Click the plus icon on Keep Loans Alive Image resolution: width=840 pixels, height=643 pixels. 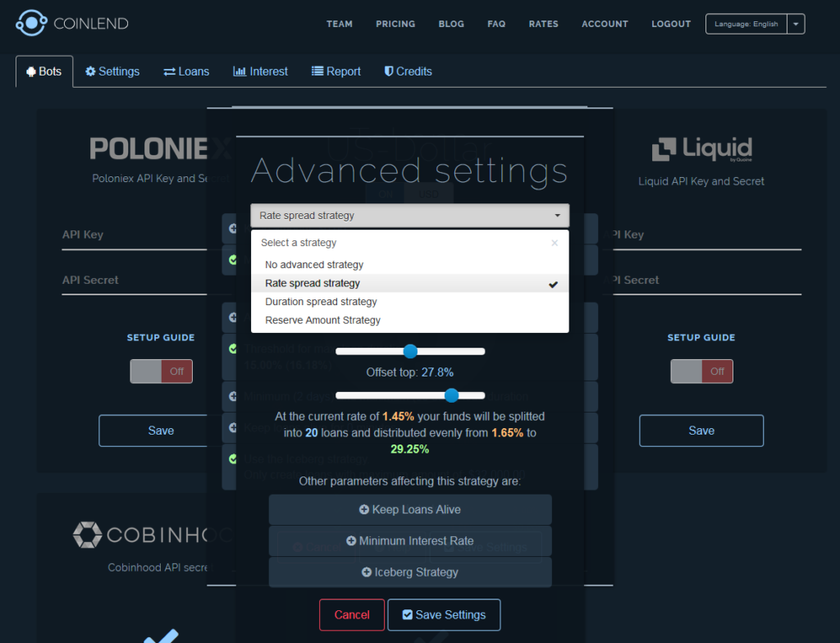363,509
